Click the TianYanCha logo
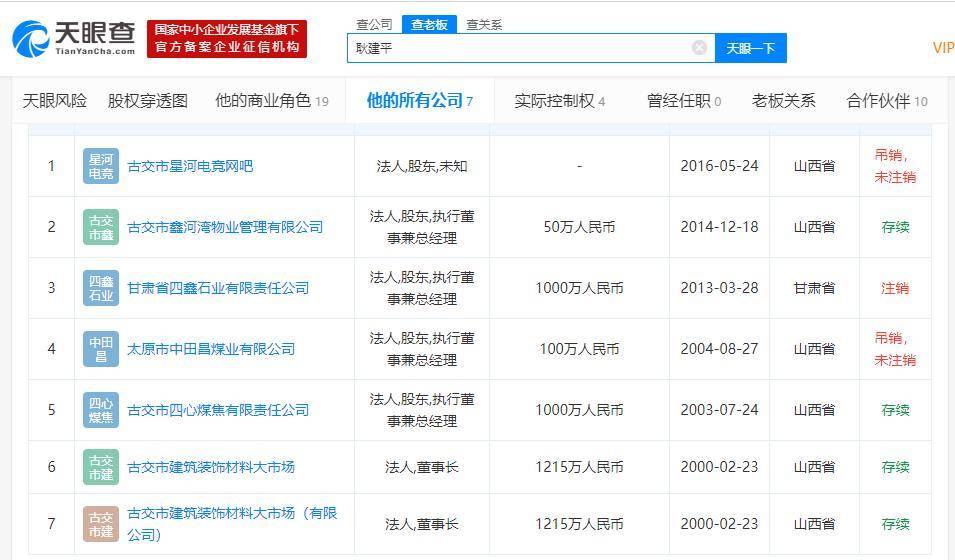The height and width of the screenshot is (560, 955). (74, 38)
